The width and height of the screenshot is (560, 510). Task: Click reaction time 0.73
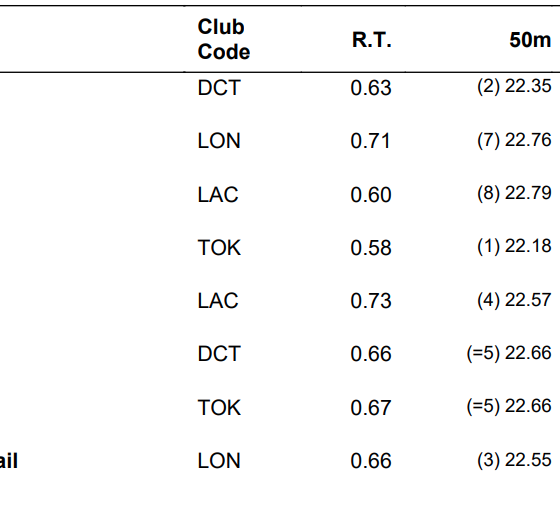(x=371, y=301)
